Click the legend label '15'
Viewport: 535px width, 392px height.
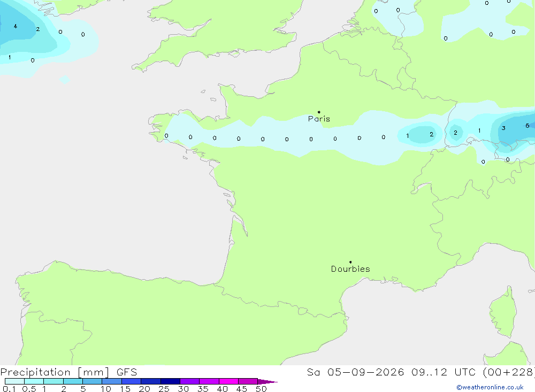(x=125, y=389)
